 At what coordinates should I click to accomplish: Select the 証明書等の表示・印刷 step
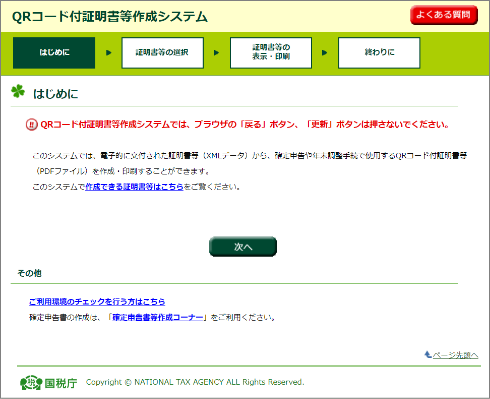[x=271, y=53]
